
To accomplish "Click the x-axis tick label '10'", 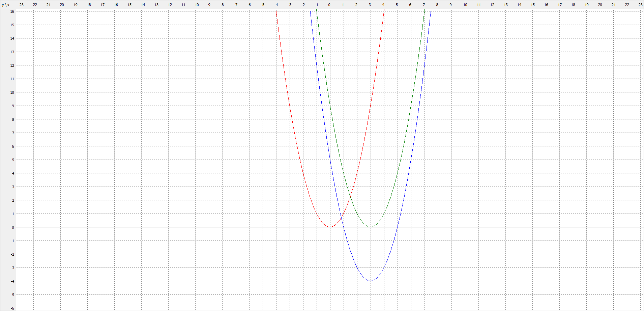I will (x=465, y=5).
